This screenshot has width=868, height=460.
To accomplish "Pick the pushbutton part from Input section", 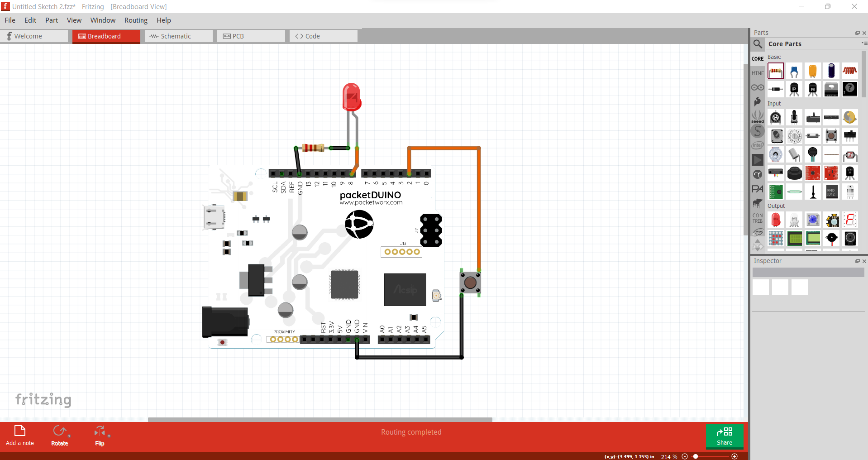I will pyautogui.click(x=830, y=135).
